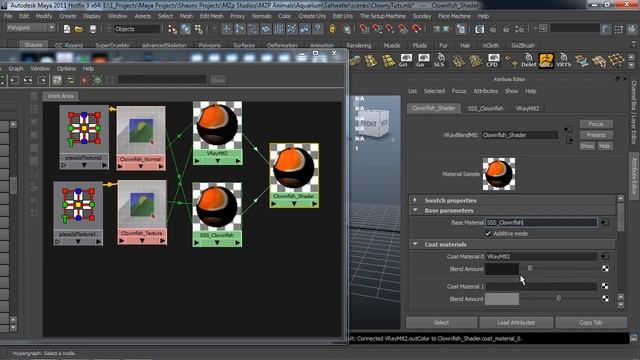The width and height of the screenshot is (640, 360).
Task: Expand output arrow on Clownfish_Texture node
Action: point(162,241)
